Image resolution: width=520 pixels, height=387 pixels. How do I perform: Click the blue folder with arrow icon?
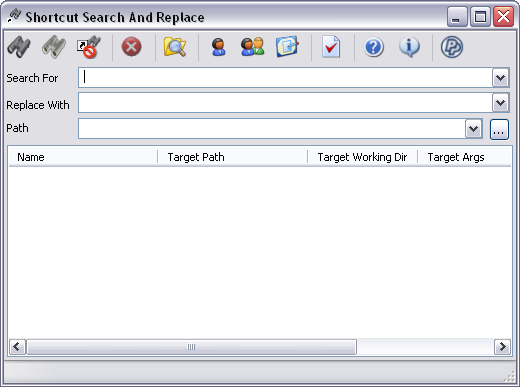287,47
